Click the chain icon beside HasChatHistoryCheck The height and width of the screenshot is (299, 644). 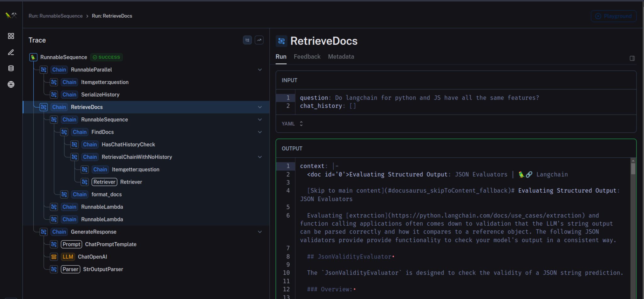pyautogui.click(x=75, y=144)
